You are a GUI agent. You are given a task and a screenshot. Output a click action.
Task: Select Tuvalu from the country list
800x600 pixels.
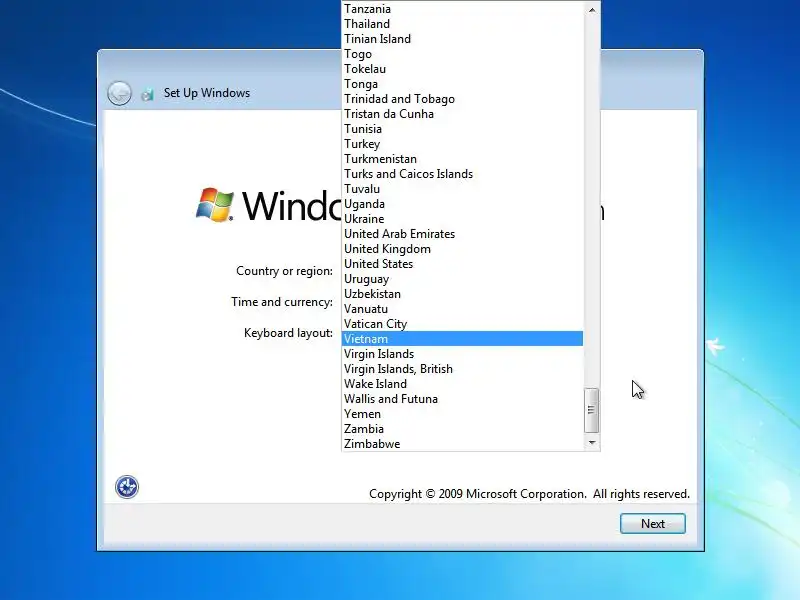[x=462, y=189]
